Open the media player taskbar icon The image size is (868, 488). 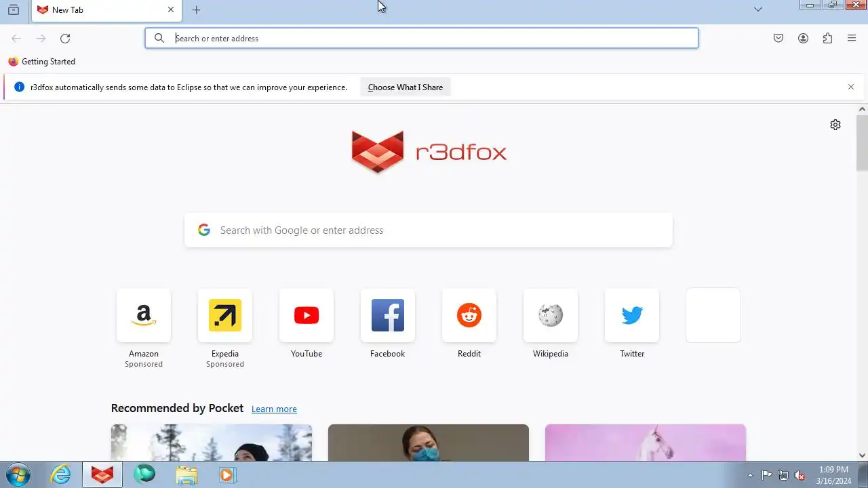tap(227, 474)
